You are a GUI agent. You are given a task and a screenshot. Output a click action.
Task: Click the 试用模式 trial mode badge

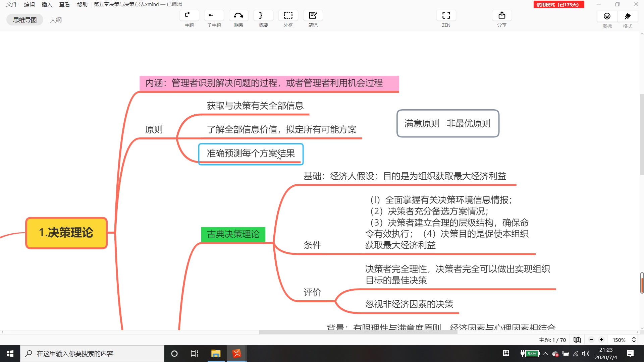pyautogui.click(x=559, y=4)
